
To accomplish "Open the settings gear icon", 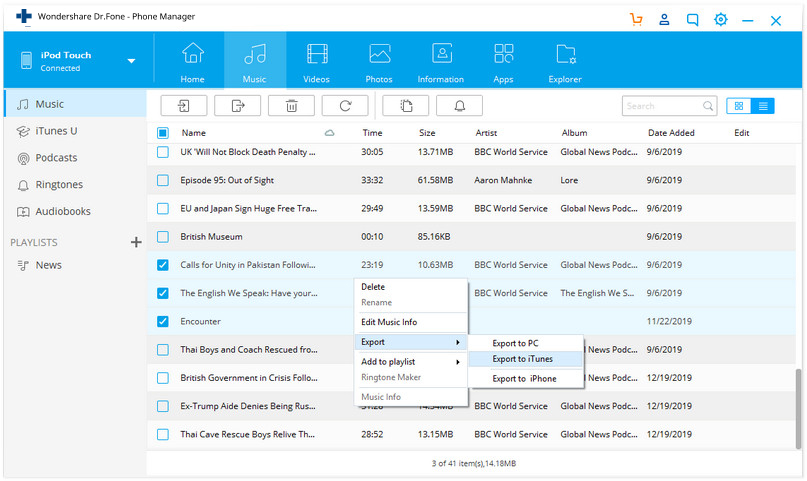I will click(721, 20).
